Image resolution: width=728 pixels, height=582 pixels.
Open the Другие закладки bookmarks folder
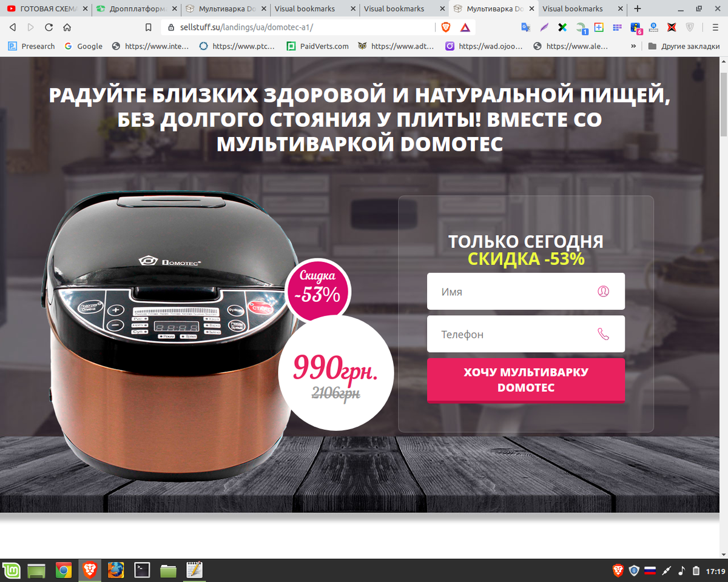coord(683,46)
